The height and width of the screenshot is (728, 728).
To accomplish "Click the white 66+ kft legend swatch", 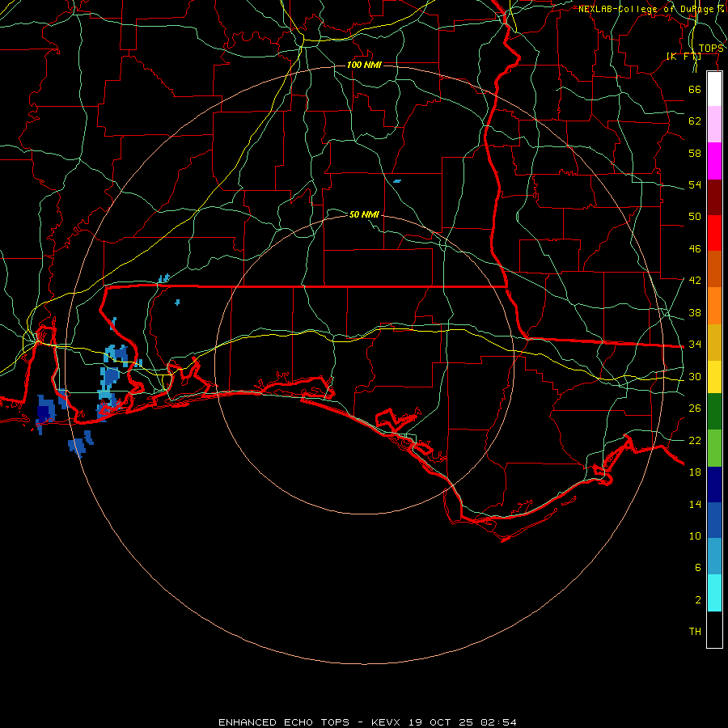I will tap(714, 89).
